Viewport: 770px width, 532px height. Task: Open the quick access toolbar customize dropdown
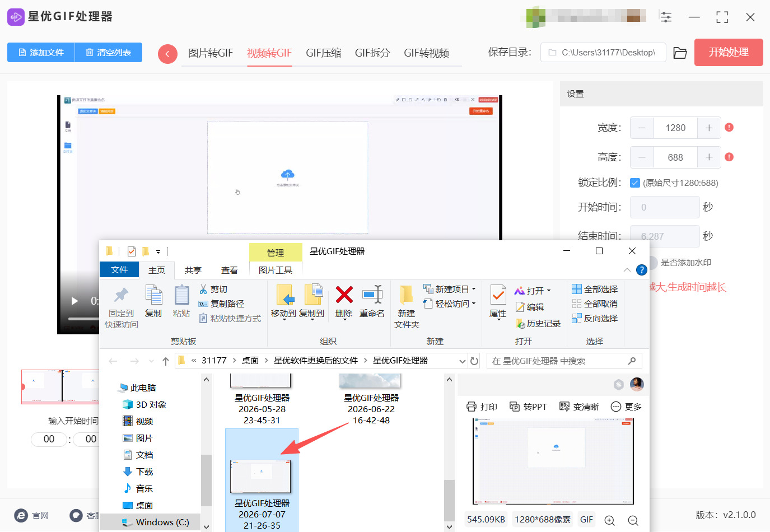158,252
